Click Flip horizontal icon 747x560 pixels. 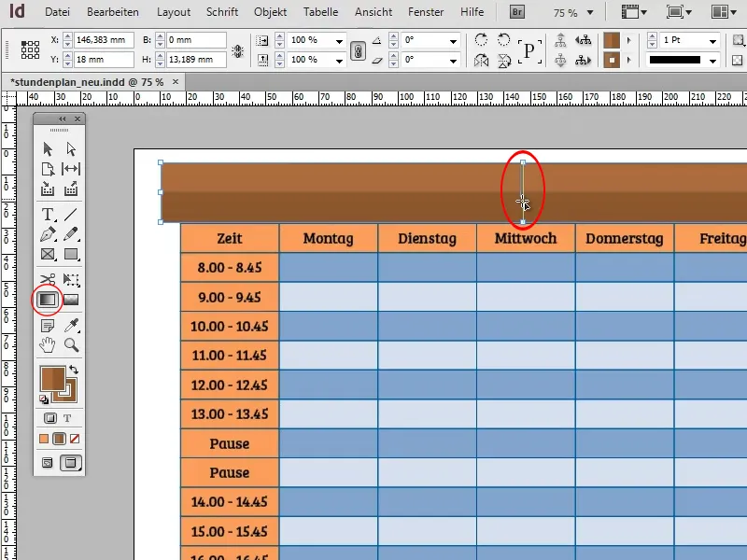pos(481,60)
